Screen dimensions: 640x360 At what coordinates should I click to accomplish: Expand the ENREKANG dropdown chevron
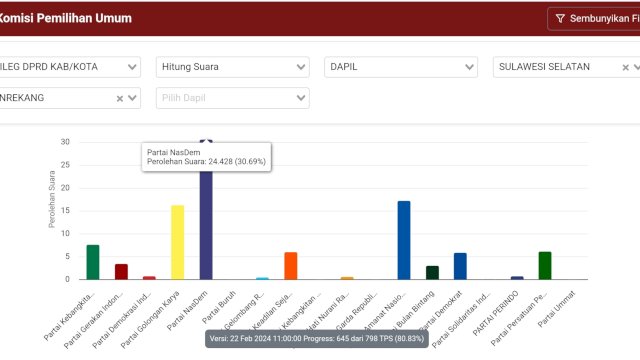click(132, 98)
